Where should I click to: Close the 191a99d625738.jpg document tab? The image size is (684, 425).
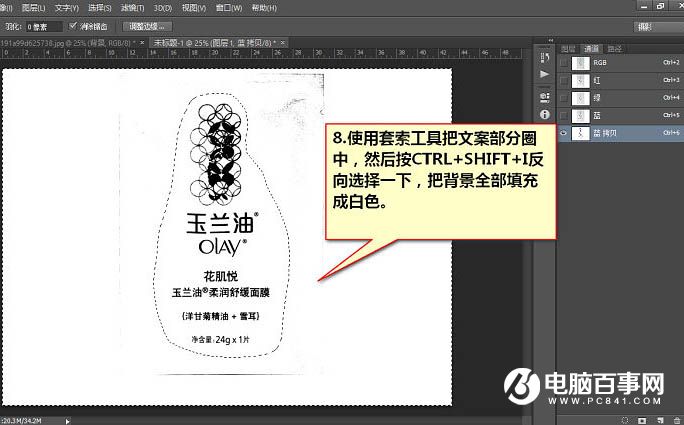click(x=142, y=43)
